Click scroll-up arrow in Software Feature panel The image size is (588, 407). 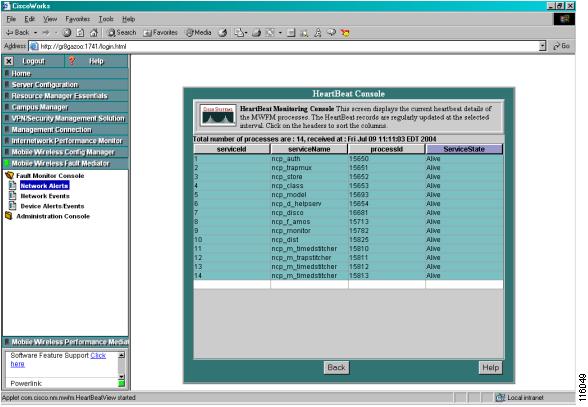click(x=122, y=355)
